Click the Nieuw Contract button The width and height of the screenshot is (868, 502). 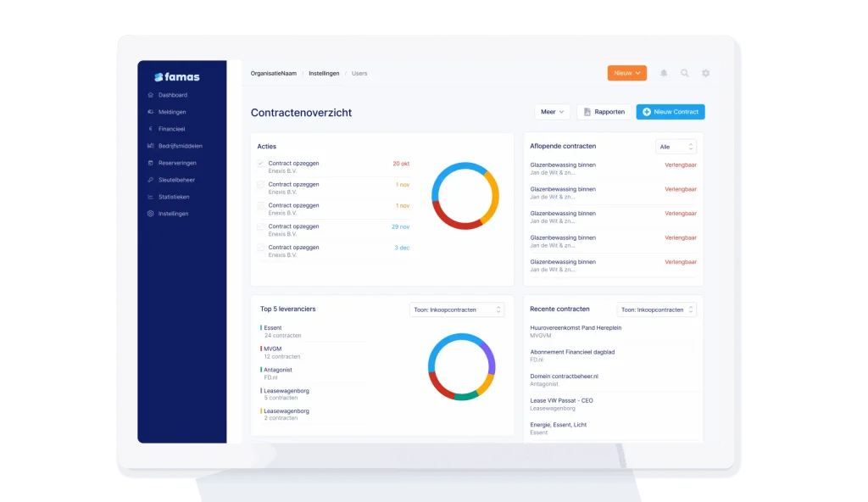670,112
